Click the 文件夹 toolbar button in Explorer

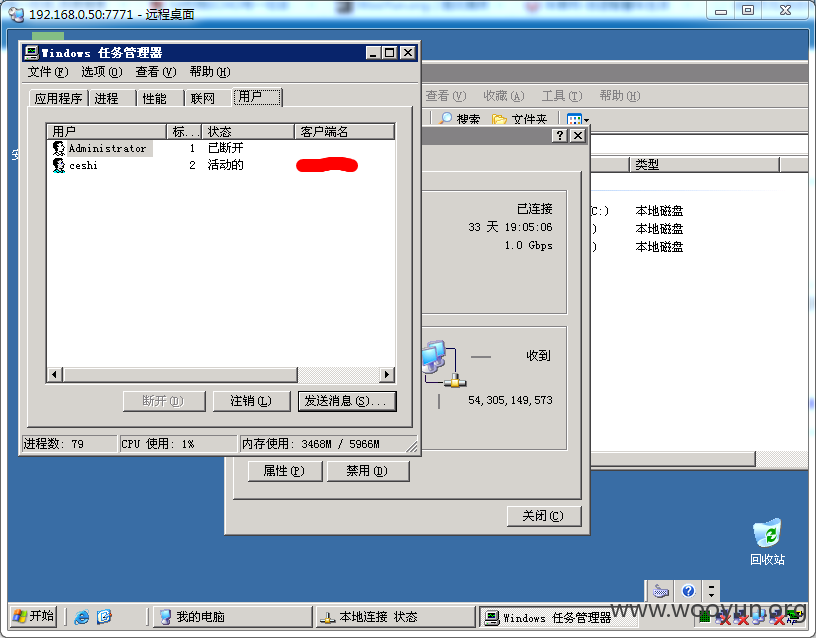(x=520, y=119)
